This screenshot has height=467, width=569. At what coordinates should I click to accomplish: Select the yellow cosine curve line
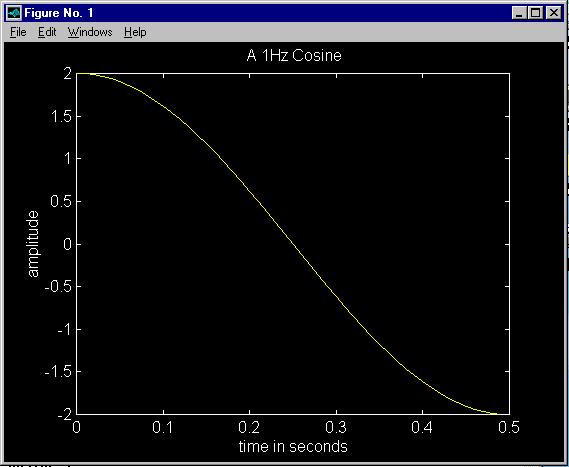(293, 244)
